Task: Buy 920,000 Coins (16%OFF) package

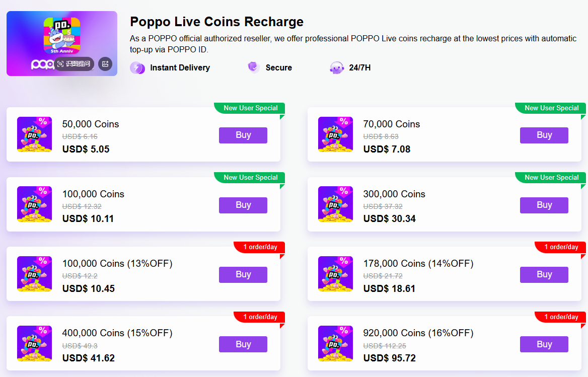Action: pyautogui.click(x=544, y=344)
